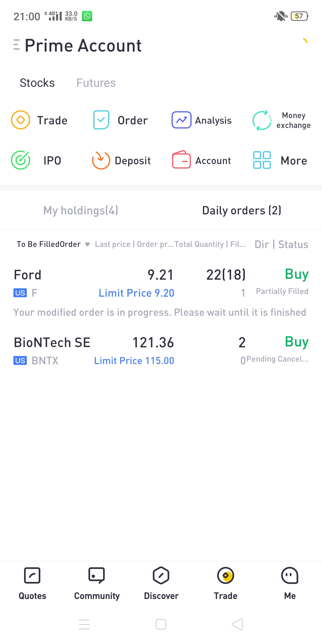This screenshot has height=644, width=322.
Task: Tap the Order checkmark icon
Action: [101, 120]
